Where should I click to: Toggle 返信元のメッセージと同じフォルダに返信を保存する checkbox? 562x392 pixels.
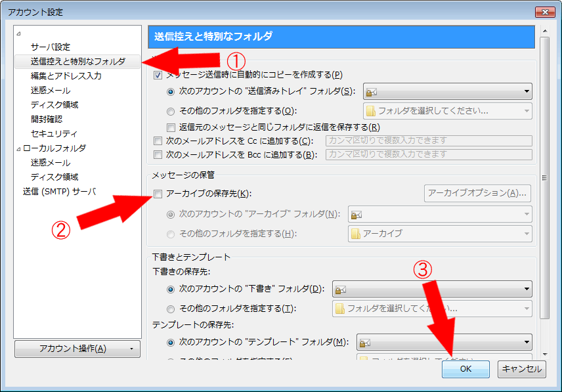click(x=171, y=127)
